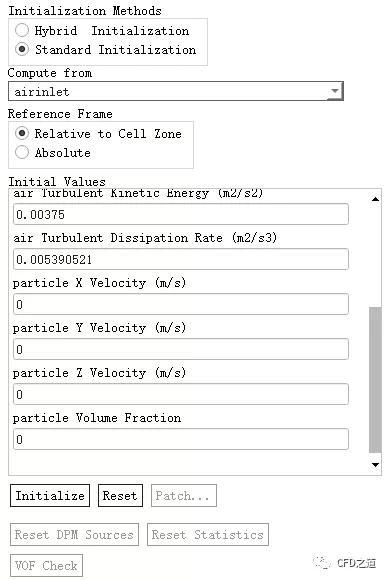Select Hybrid Initialization radio button
This screenshot has width=387, height=580.
22,30
